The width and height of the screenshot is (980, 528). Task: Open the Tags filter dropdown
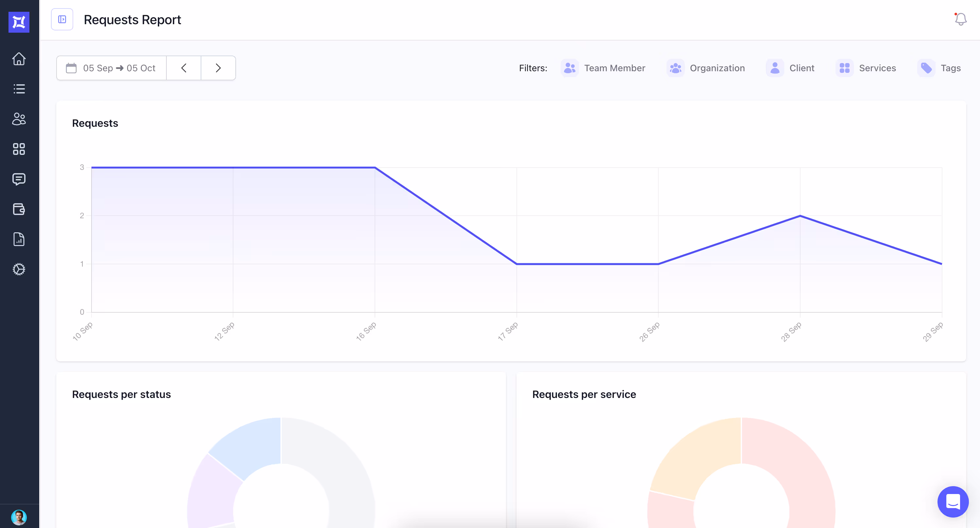[x=939, y=68]
